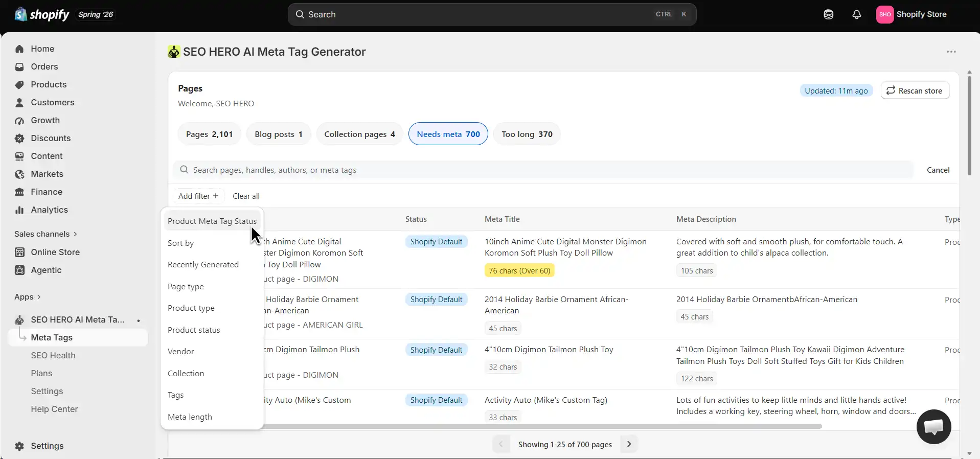Click the pages search input field

[x=543, y=170]
